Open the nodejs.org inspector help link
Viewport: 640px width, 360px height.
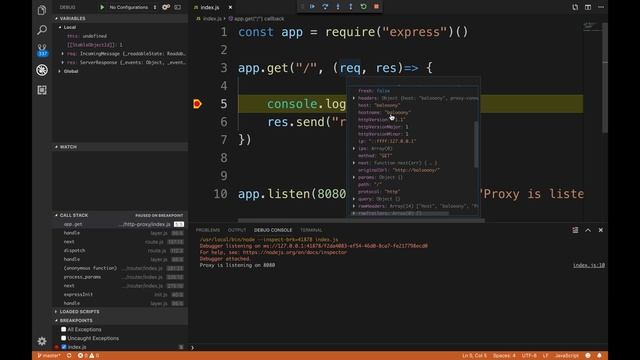295,252
